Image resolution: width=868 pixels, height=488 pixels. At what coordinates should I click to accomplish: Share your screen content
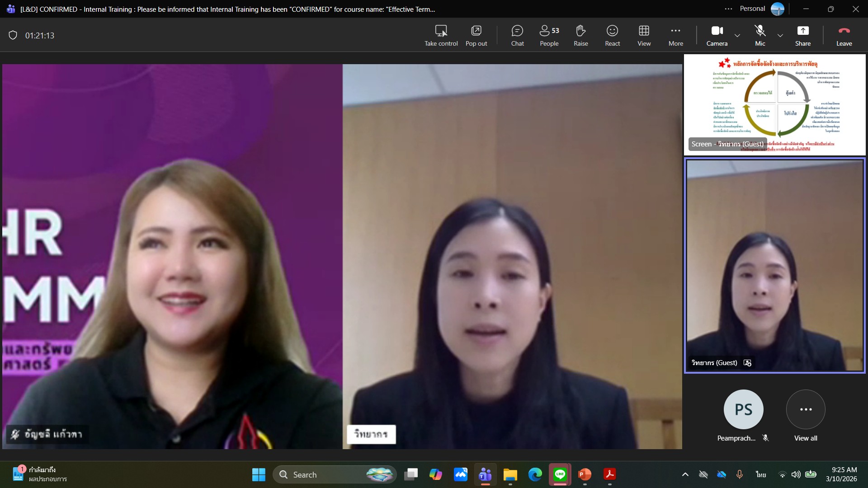pos(803,36)
